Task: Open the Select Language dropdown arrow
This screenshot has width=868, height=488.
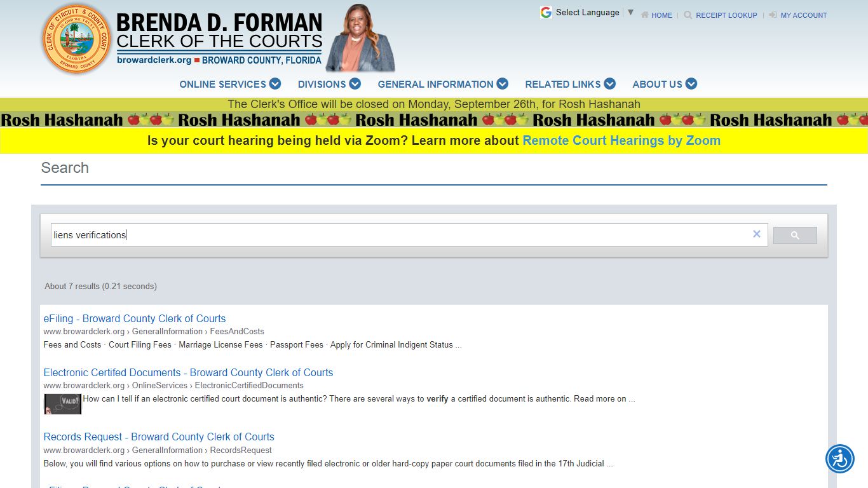Action: click(630, 12)
